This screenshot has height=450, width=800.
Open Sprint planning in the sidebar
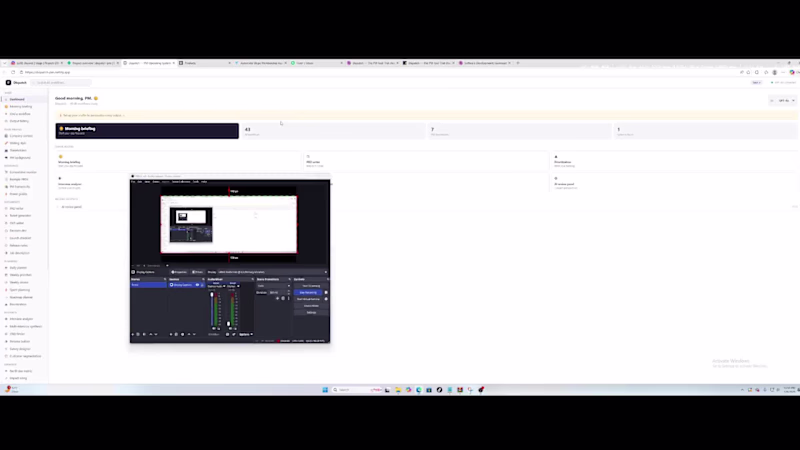20,290
